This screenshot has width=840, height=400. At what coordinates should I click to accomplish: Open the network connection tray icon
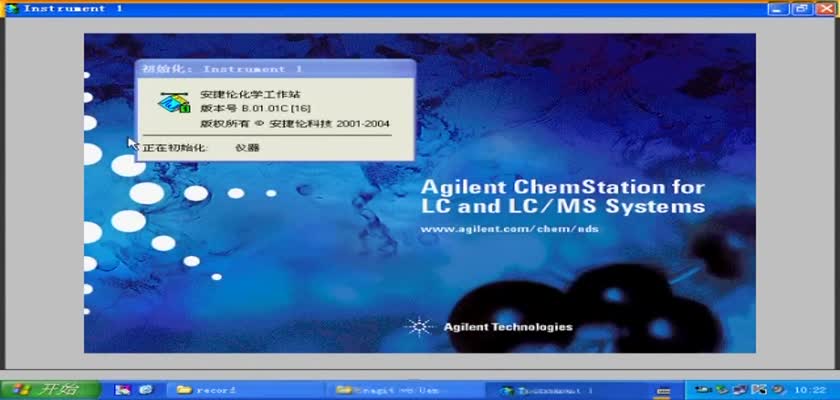(739, 390)
